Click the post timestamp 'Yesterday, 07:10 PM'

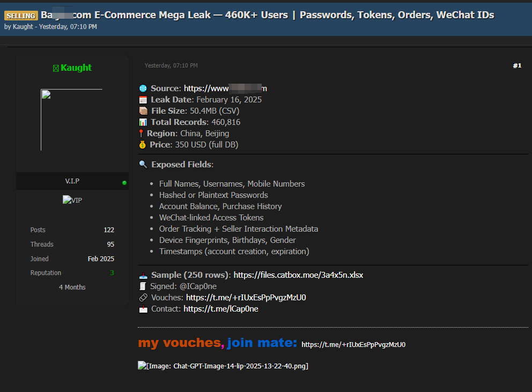(x=171, y=65)
